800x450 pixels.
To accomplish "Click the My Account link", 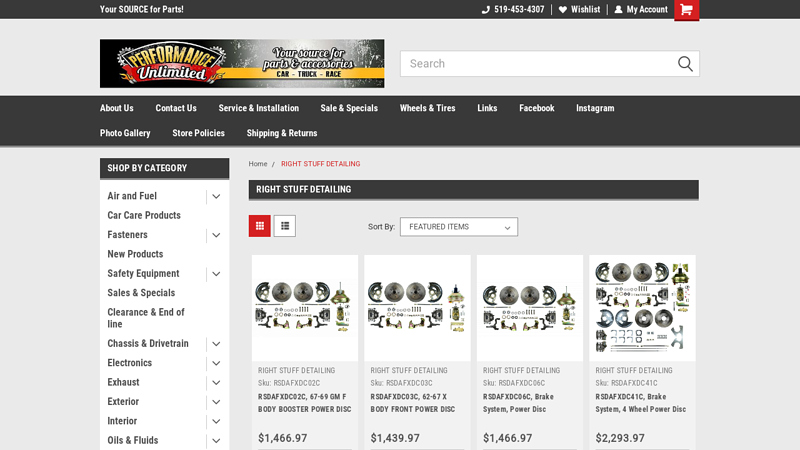I will 647,10.
